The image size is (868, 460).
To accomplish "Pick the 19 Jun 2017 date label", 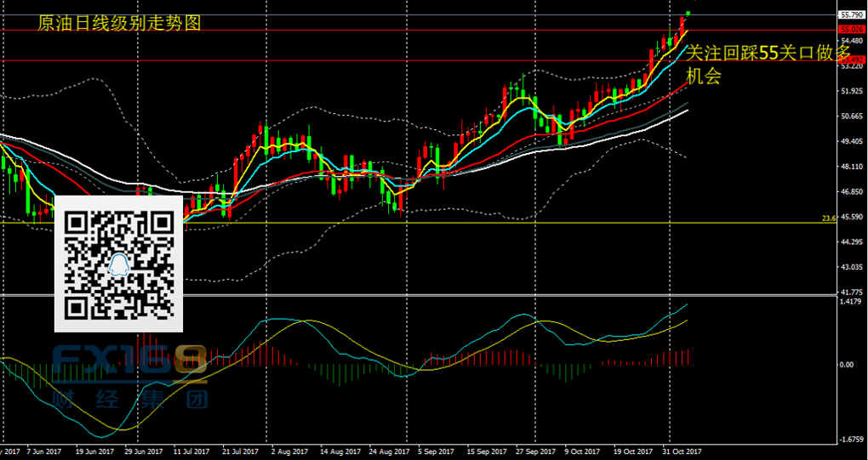I will tap(94, 451).
